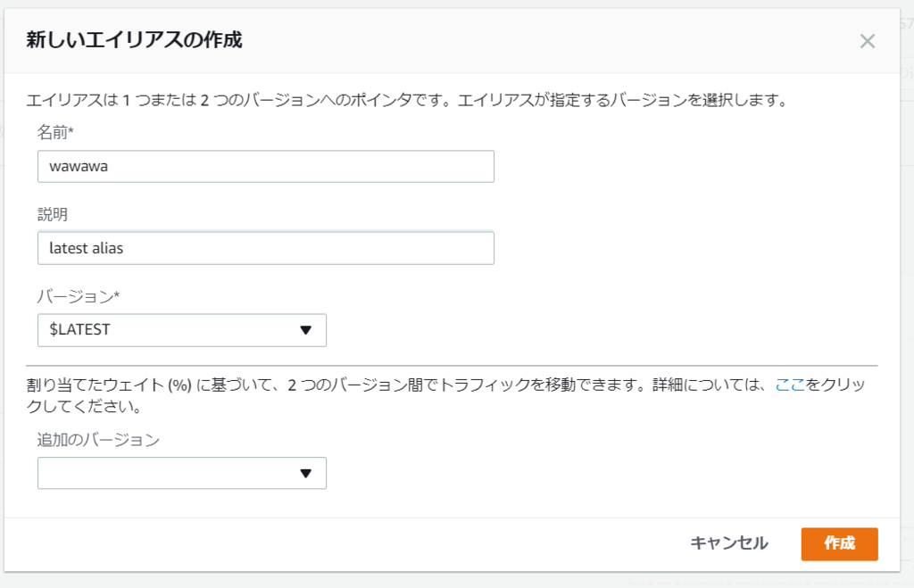The image size is (914, 588).
Task: Click the 説明 field containing latest alias
Action: tap(266, 247)
